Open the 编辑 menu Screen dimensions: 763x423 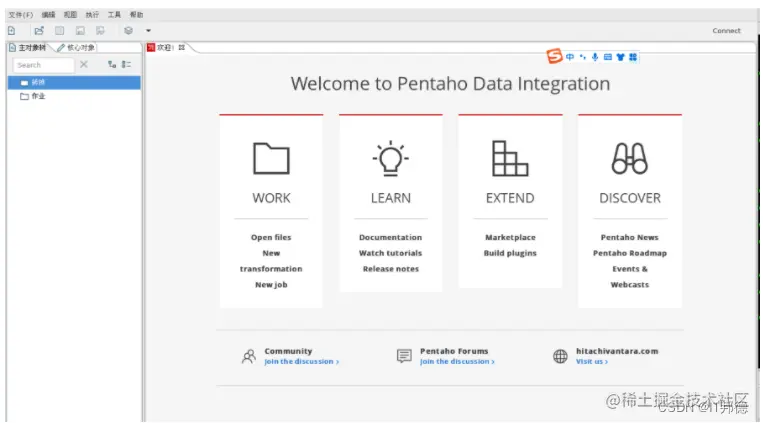click(48, 15)
